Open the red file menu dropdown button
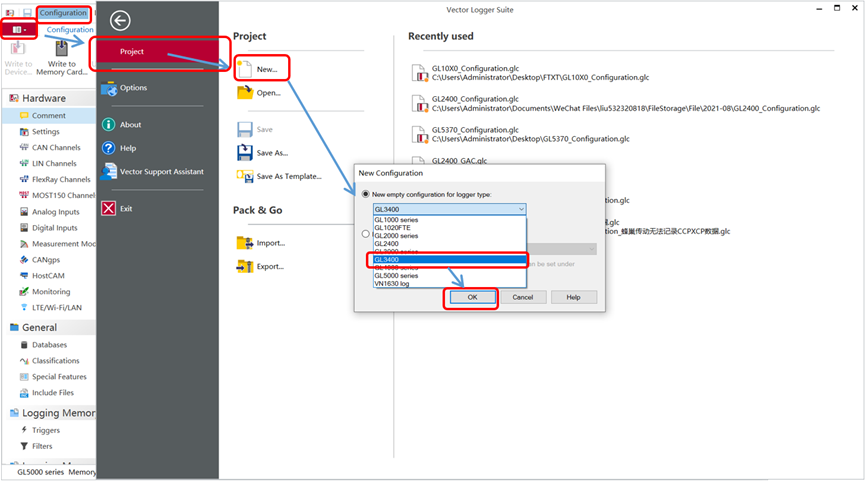The height and width of the screenshot is (482, 865). [19, 30]
